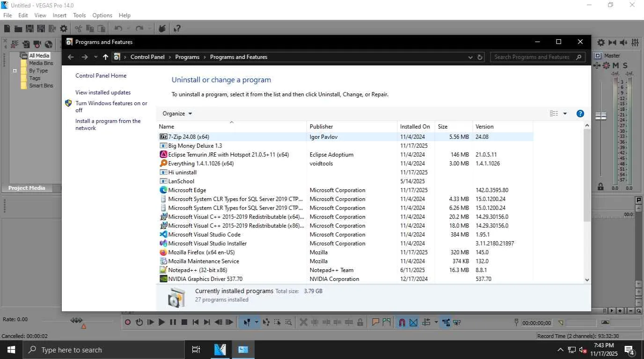Image resolution: width=644 pixels, height=359 pixels.
Task: Click the Back arrow in Programs and Features
Action: (71, 57)
